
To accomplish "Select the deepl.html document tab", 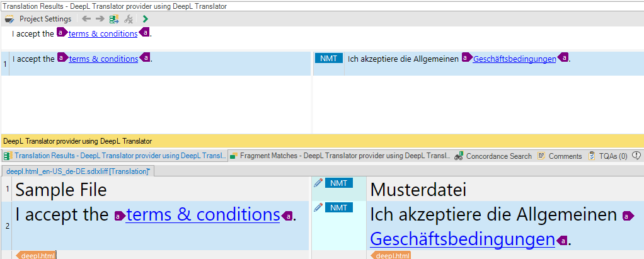I will point(77,171).
